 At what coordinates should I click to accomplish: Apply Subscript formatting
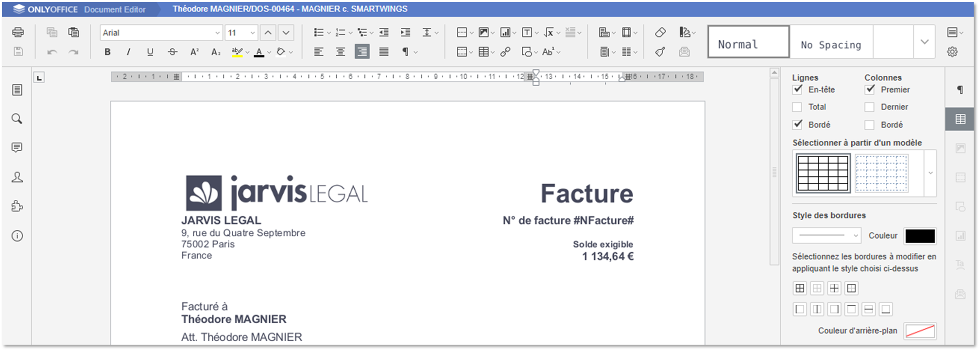coord(216,52)
